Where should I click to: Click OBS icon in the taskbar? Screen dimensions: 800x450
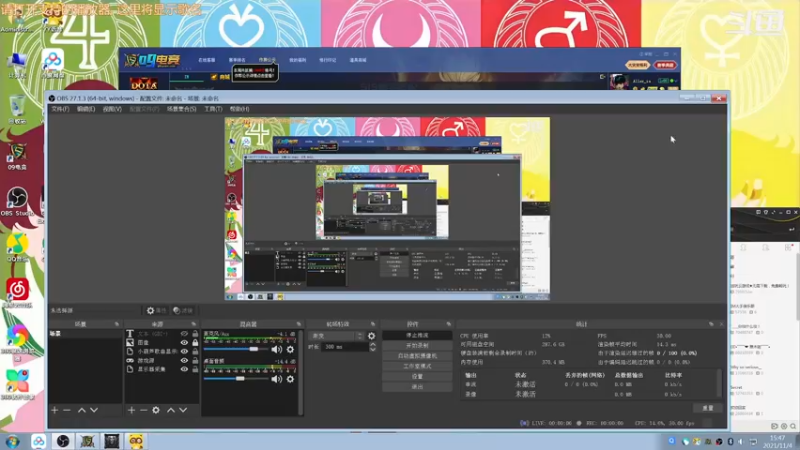pos(63,441)
